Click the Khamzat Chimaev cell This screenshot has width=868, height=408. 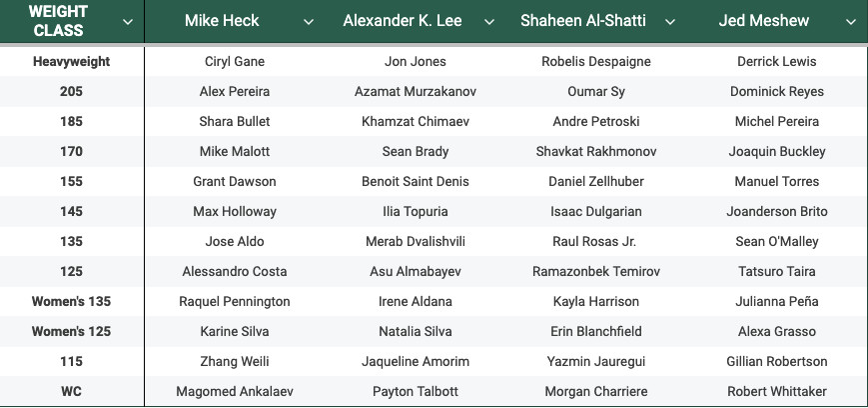tap(416, 121)
